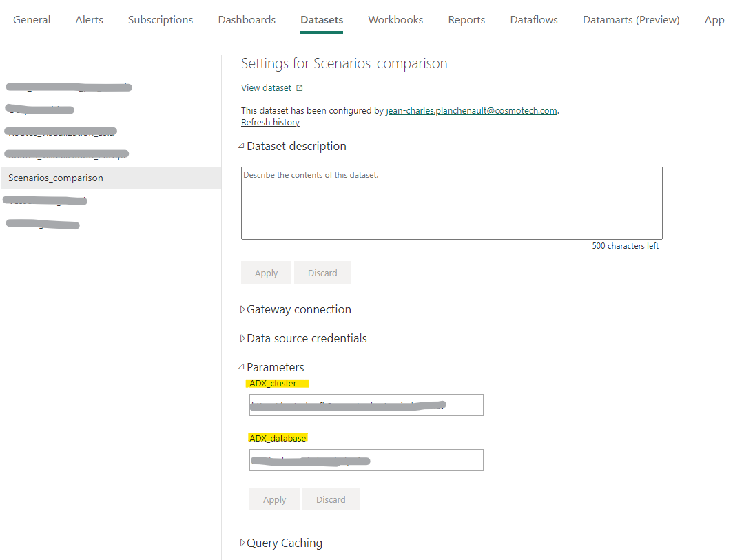Open the View dataset link
Screen dimensions: 733x560
[266, 87]
